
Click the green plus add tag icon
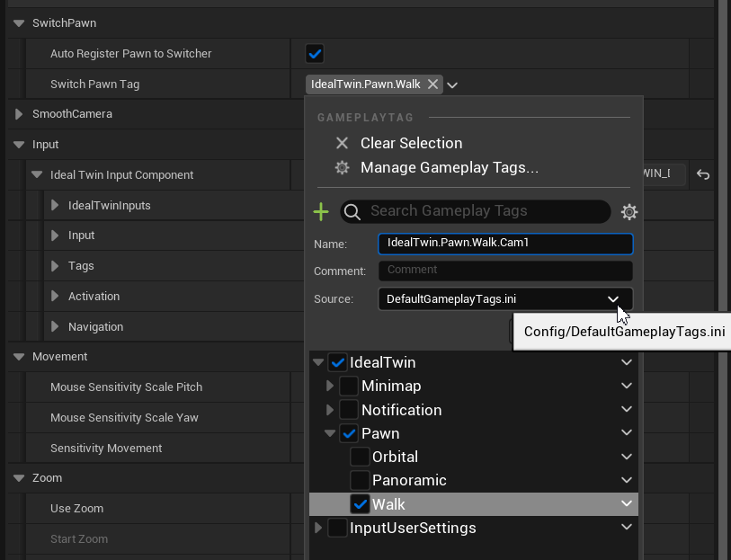coord(321,211)
